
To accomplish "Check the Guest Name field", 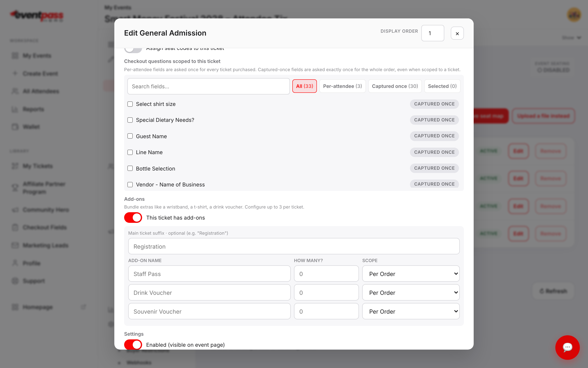I will (130, 136).
